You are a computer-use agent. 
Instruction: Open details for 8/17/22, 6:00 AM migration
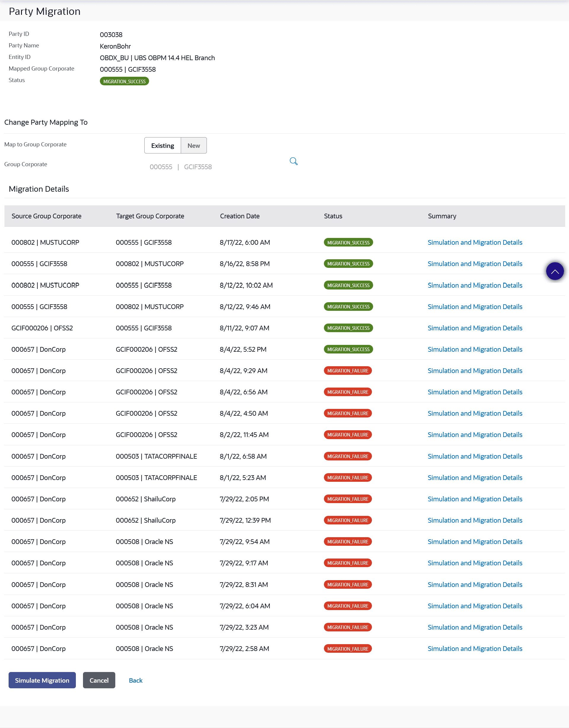474,242
